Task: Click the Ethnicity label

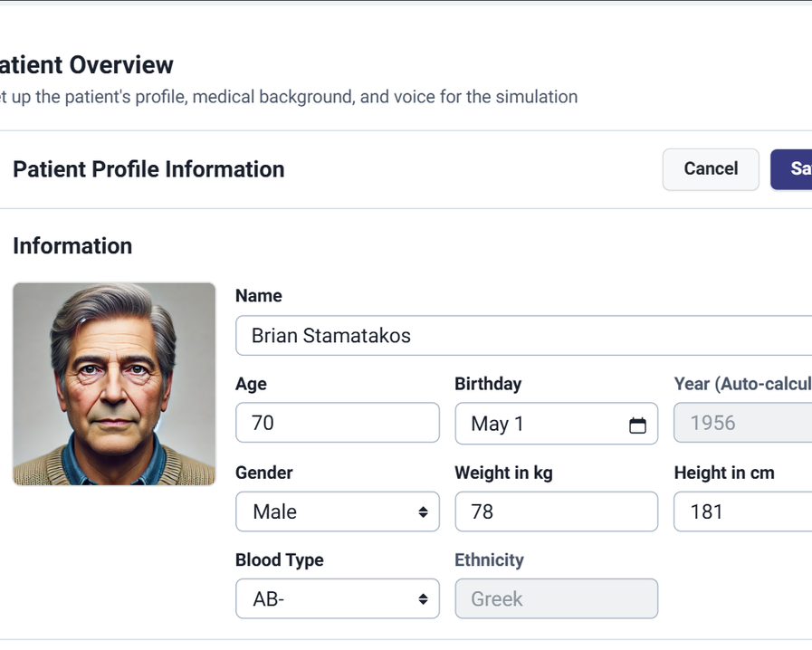Action: click(x=489, y=559)
